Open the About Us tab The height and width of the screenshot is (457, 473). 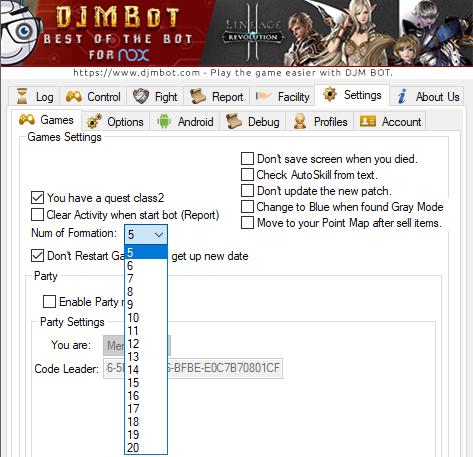pos(428,96)
